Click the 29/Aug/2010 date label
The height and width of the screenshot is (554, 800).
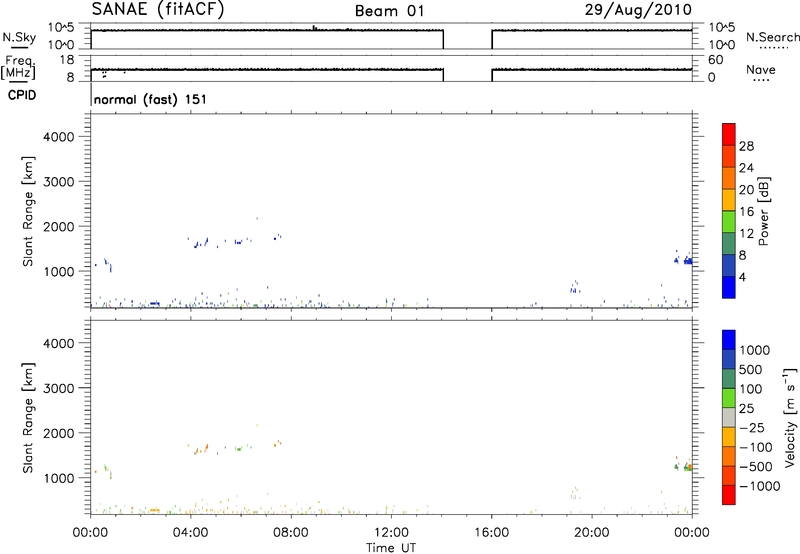pyautogui.click(x=638, y=10)
